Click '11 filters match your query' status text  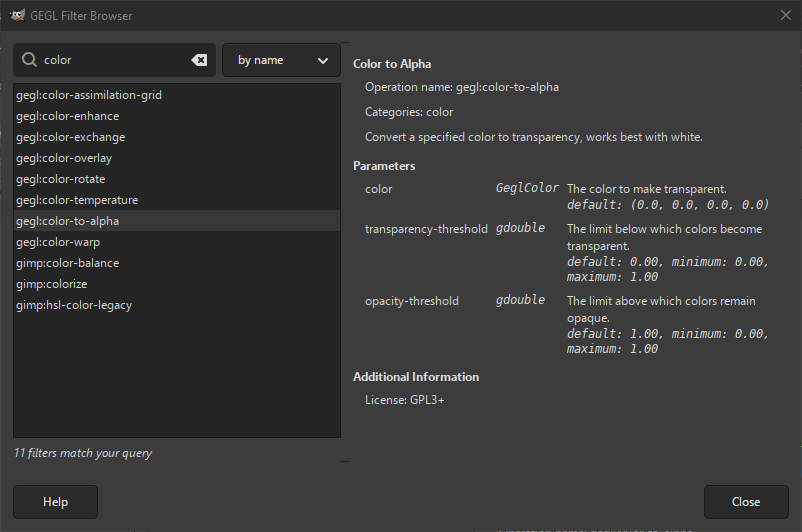83,453
